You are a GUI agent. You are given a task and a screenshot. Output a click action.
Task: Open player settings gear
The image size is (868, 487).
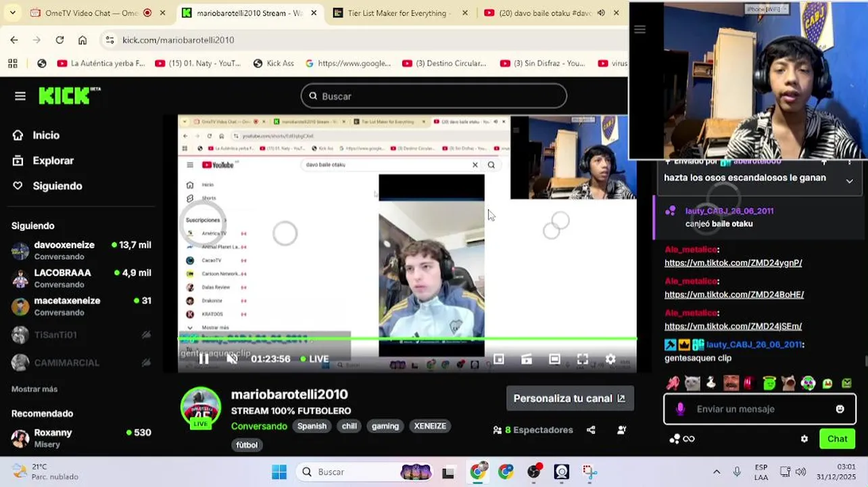(610, 359)
